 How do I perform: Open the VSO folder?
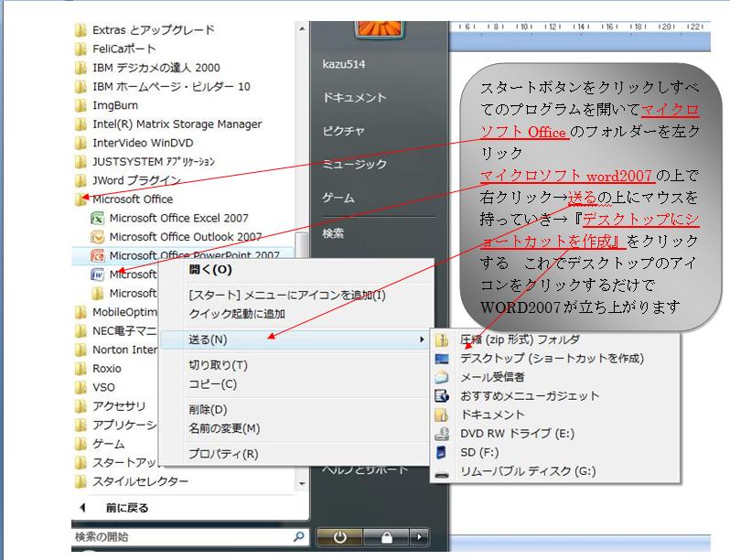(95, 387)
